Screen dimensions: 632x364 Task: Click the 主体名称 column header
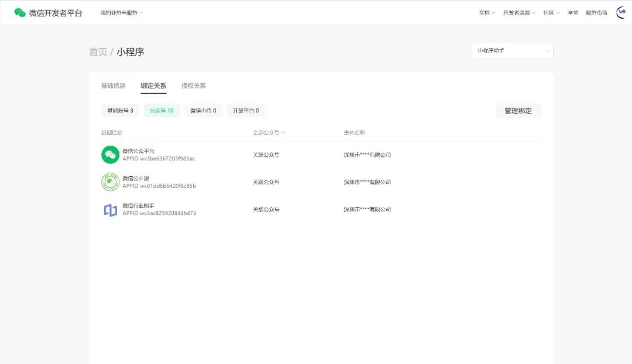(354, 133)
